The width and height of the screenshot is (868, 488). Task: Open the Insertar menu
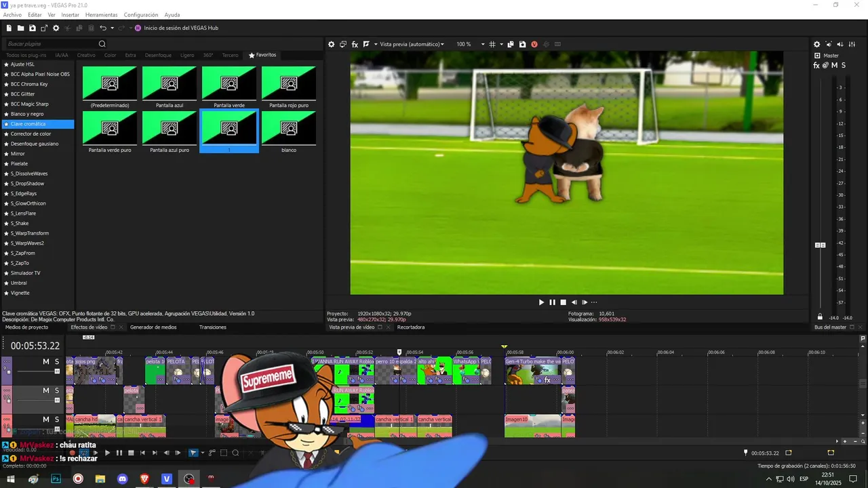[70, 15]
